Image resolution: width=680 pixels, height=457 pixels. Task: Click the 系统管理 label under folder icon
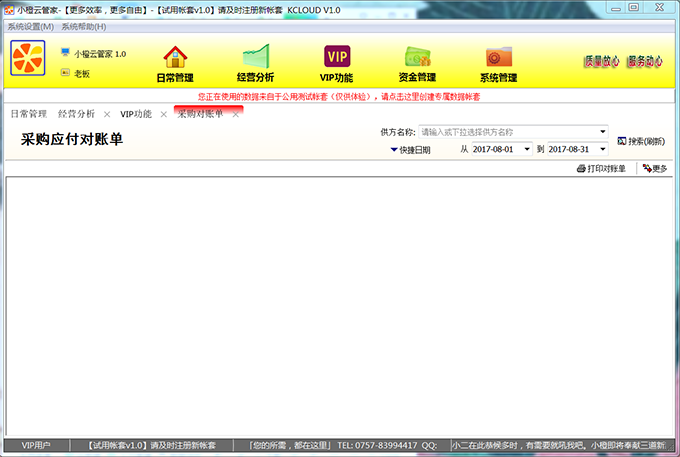pyautogui.click(x=498, y=78)
